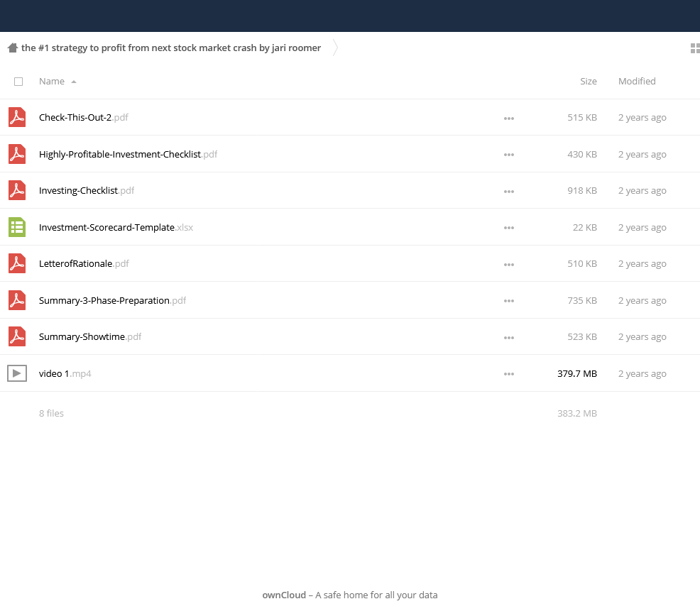700x616 pixels.
Task: Open actions menu for Check-This-Out-2.pdf
Action: pos(509,119)
